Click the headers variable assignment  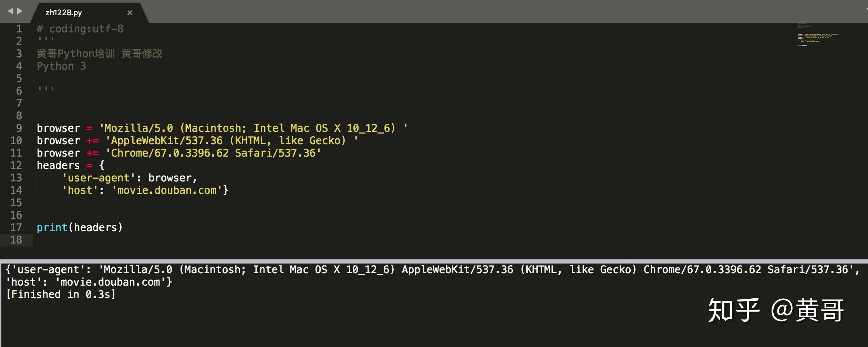(x=70, y=165)
